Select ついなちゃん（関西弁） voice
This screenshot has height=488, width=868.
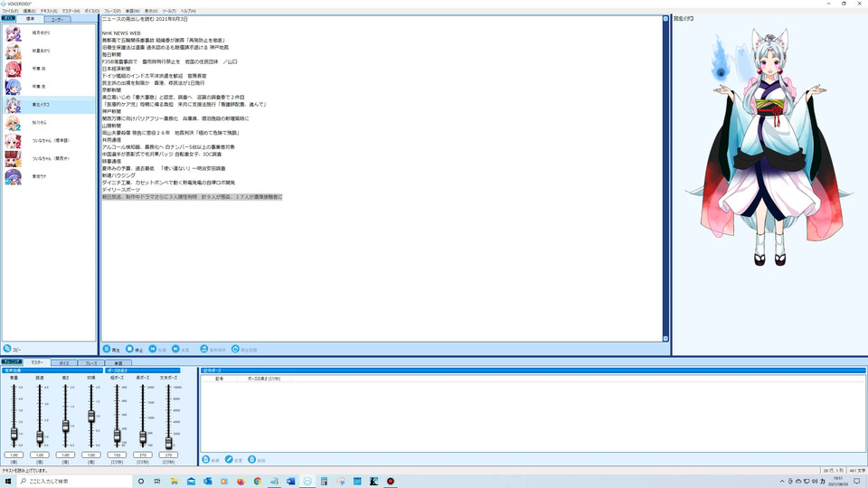point(49,159)
